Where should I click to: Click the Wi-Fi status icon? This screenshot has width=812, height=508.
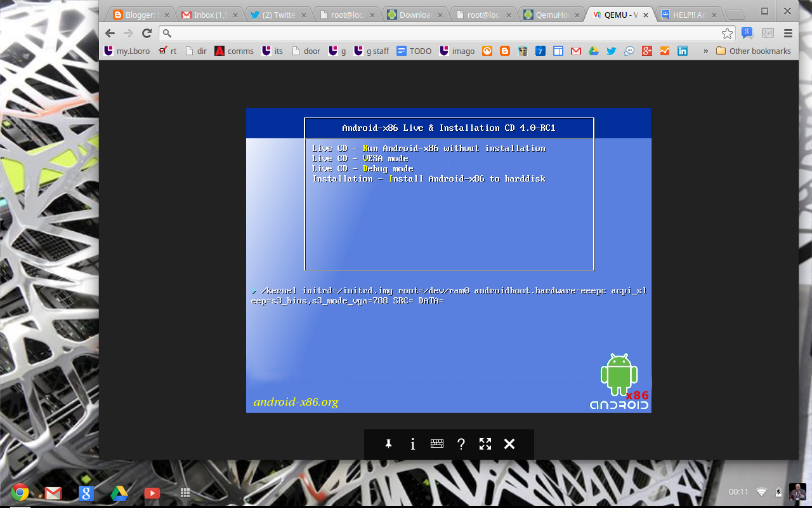click(762, 491)
